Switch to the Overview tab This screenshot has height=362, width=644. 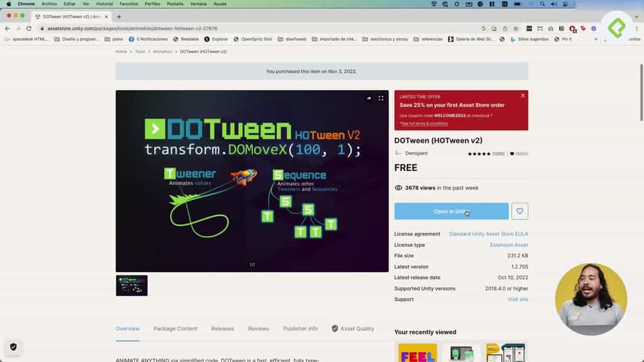point(127,329)
